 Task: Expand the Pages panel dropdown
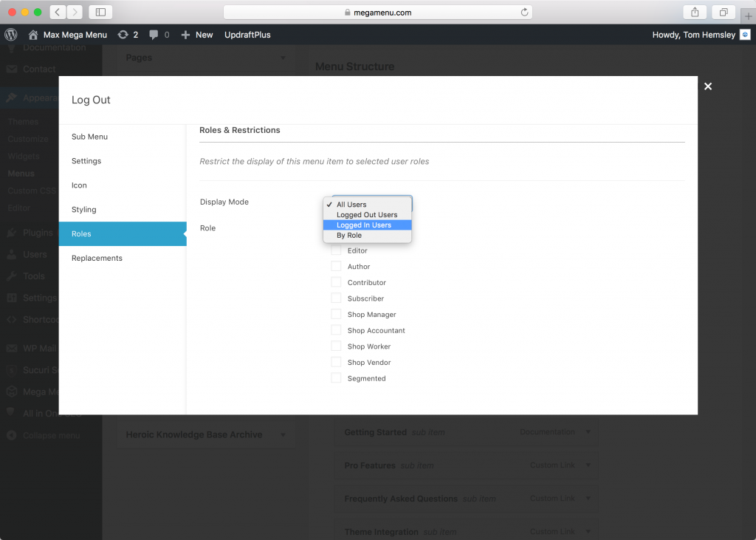click(x=282, y=58)
